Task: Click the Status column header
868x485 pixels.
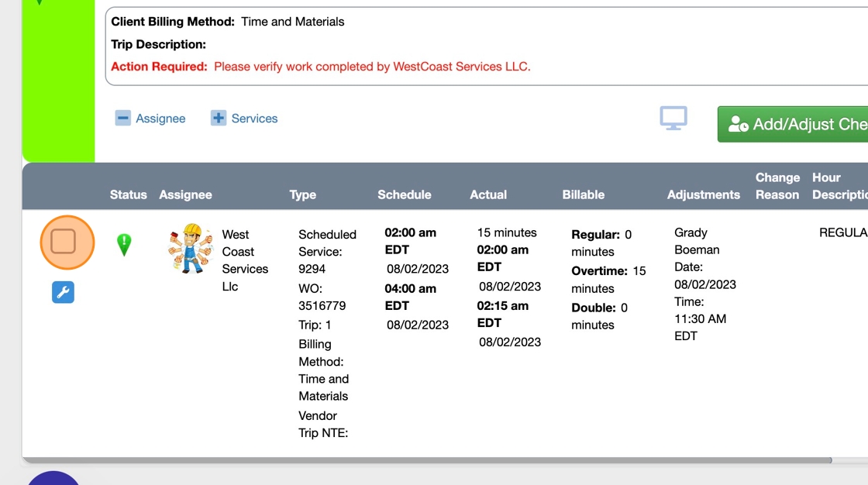Action: pos(128,194)
